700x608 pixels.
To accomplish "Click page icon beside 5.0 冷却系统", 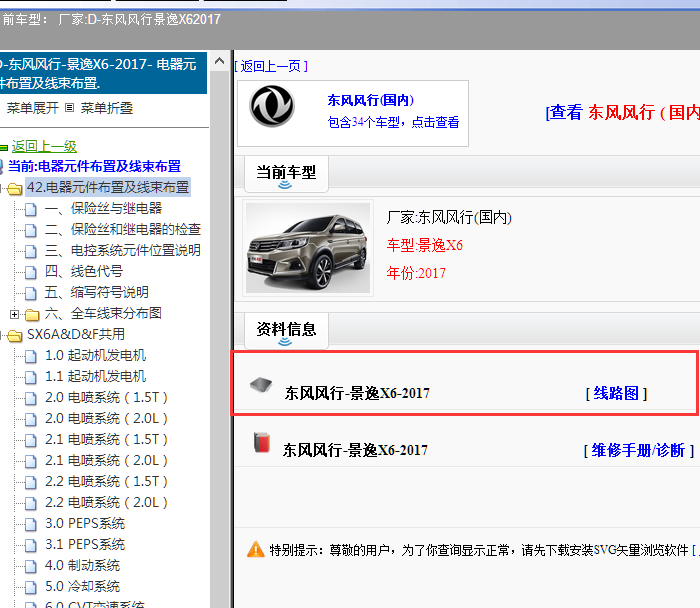I will pos(31,587).
